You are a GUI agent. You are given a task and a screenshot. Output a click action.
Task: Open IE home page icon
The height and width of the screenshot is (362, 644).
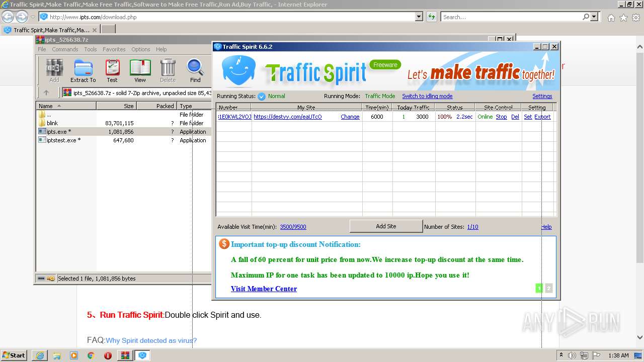[x=611, y=18]
